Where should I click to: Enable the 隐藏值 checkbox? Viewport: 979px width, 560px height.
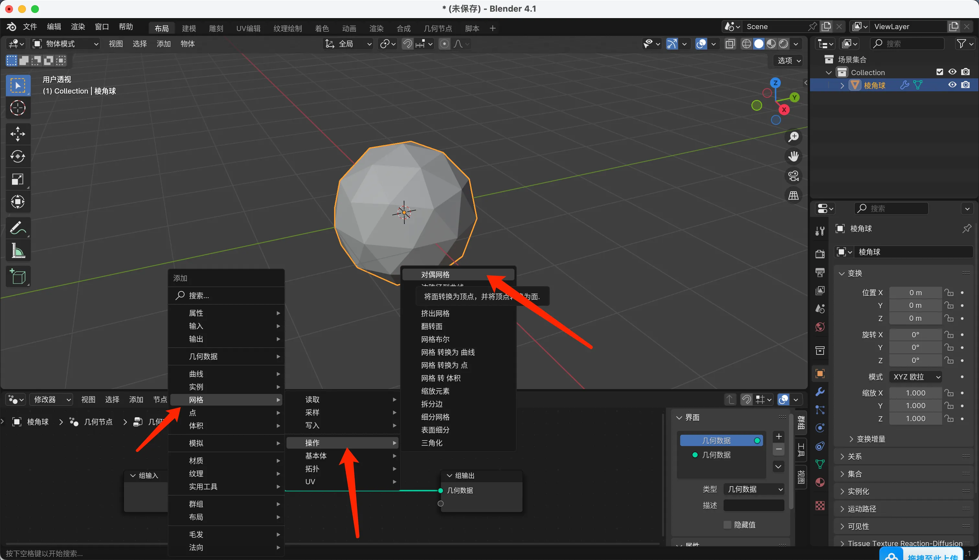[727, 525]
